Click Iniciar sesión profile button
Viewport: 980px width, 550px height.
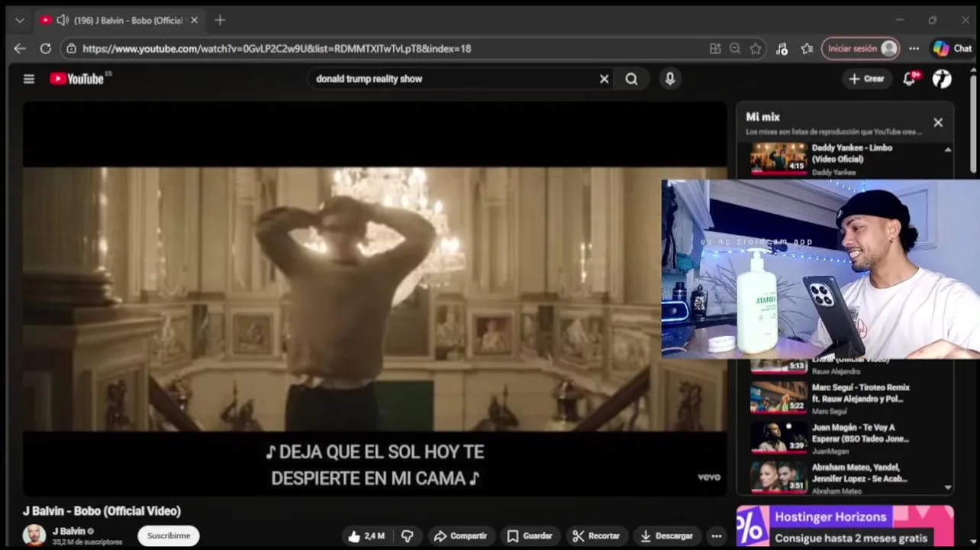(x=860, y=48)
